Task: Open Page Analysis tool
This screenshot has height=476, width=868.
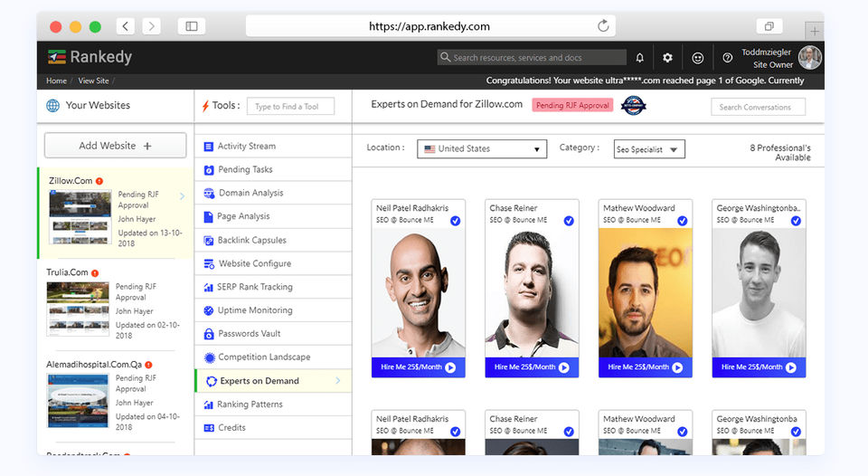Action: [273, 216]
